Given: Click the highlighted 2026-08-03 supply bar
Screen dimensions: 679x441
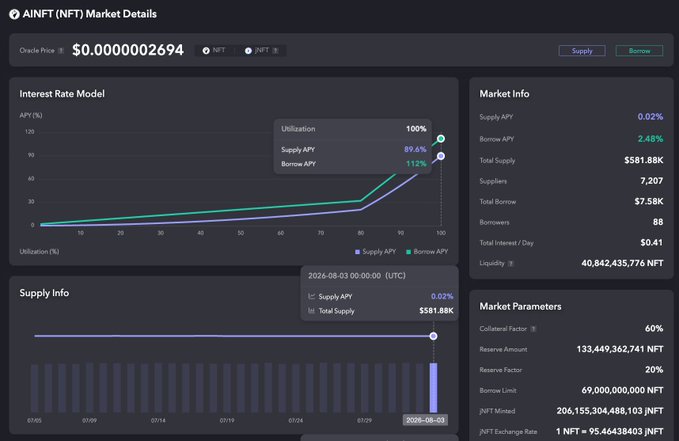Looking at the screenshot, I should 433,388.
